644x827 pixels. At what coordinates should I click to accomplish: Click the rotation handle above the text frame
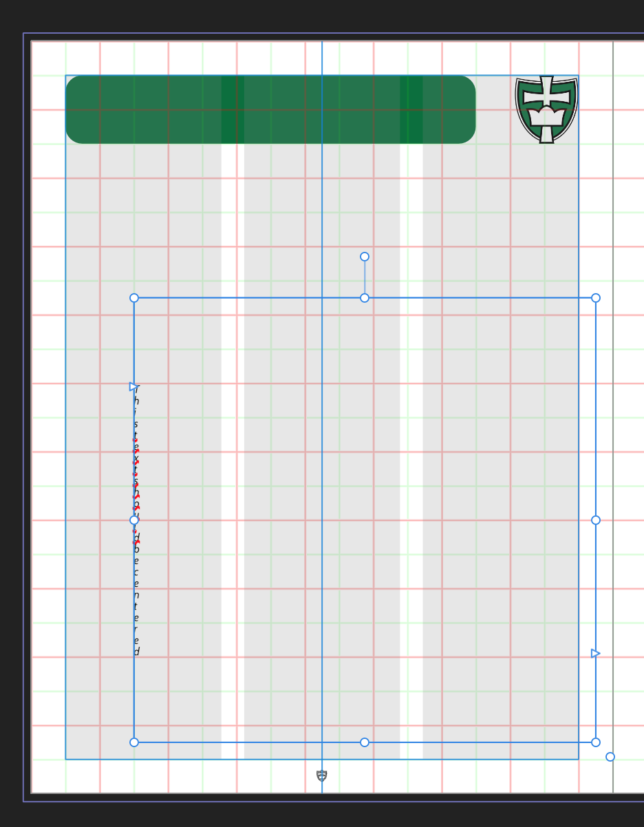click(x=365, y=257)
